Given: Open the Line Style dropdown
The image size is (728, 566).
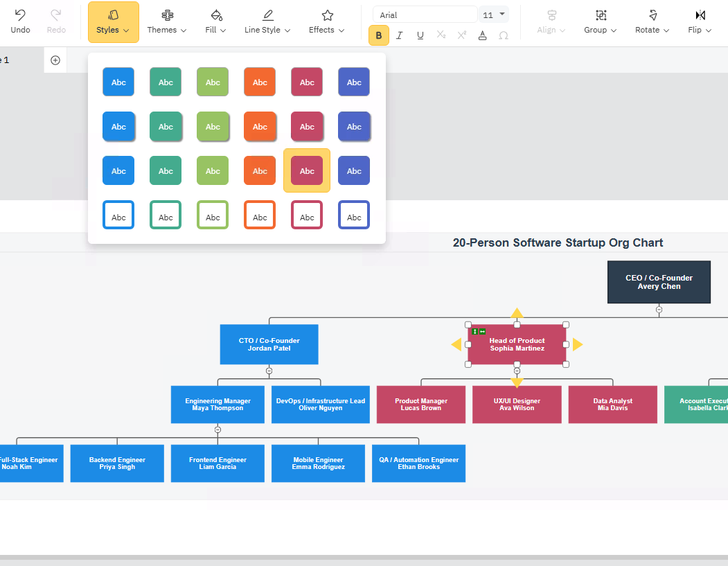Looking at the screenshot, I should pos(267,22).
